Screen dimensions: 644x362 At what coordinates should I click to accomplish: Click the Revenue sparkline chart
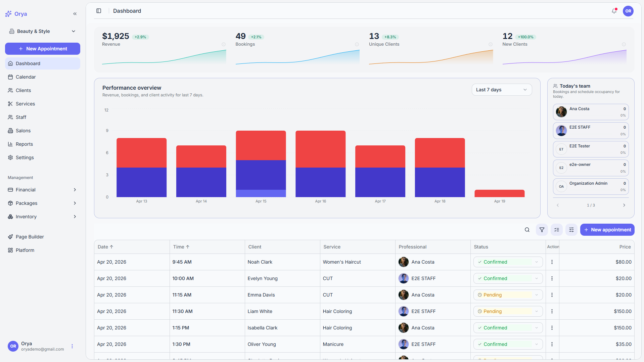tap(164, 57)
